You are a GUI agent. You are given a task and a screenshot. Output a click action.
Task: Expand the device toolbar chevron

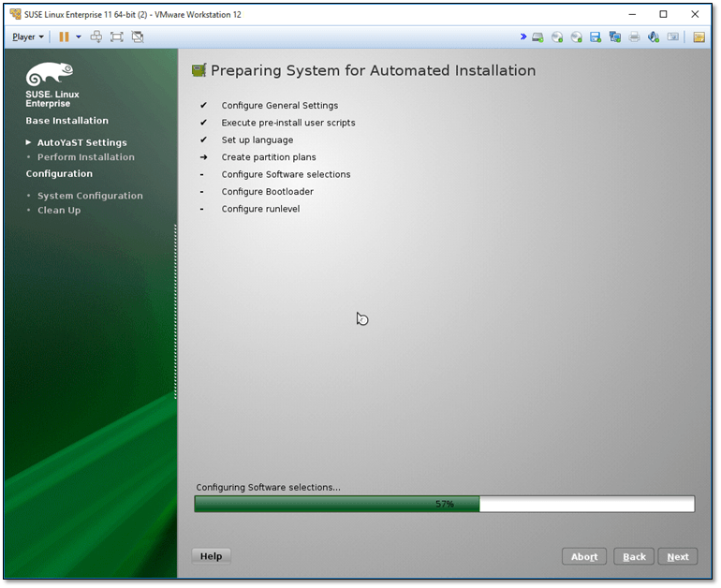point(523,37)
